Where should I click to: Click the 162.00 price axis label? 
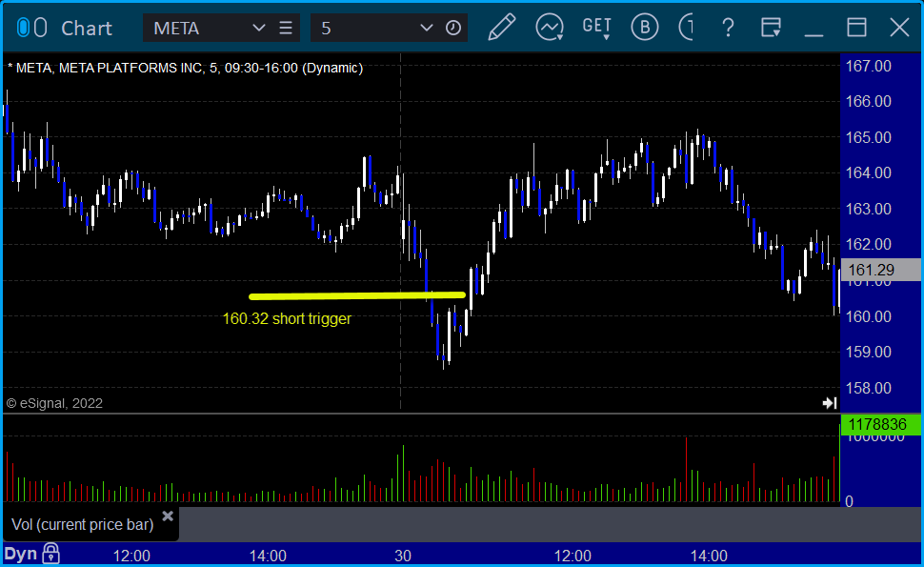click(869, 244)
